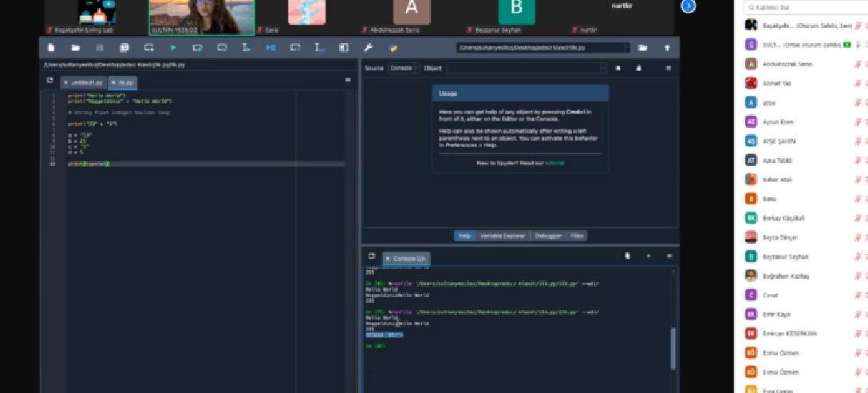Viewport: 868px width, 393px height.
Task: Click the Save all files icon
Action: click(124, 48)
